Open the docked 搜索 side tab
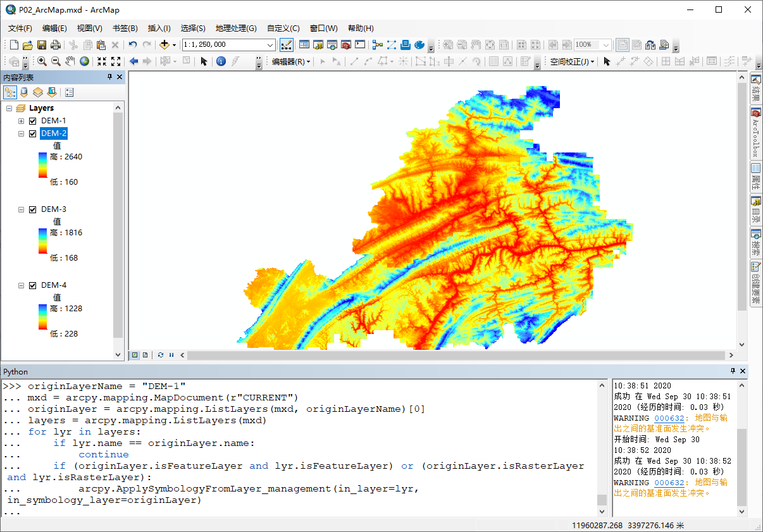This screenshot has height=532, width=763. pyautogui.click(x=755, y=243)
